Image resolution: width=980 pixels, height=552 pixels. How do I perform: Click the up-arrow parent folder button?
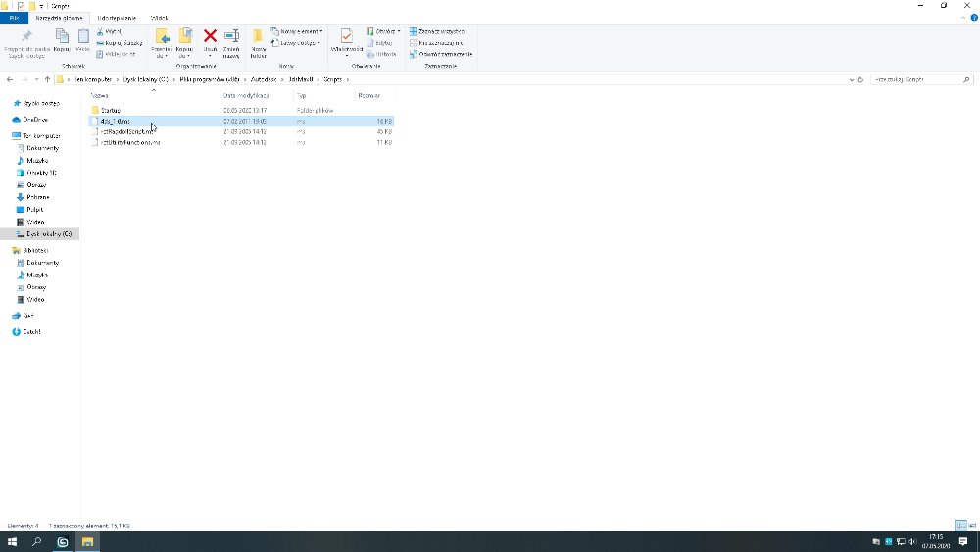click(x=48, y=79)
